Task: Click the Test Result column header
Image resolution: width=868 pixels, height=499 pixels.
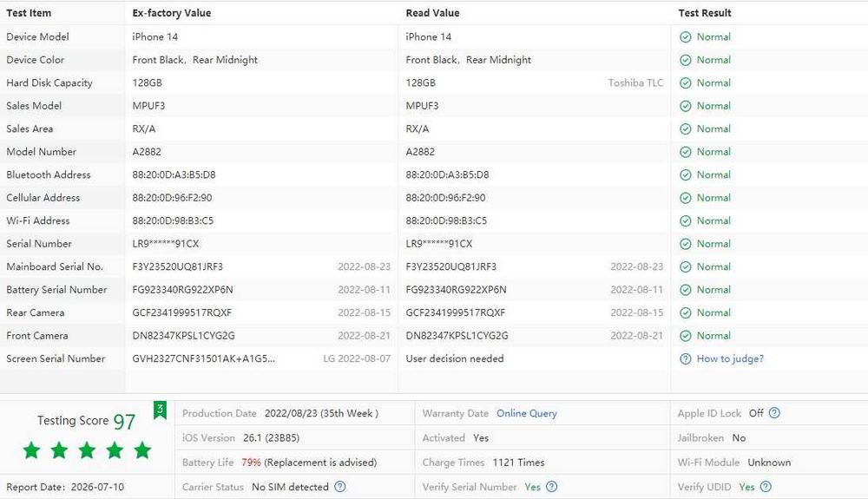Action: tap(705, 13)
